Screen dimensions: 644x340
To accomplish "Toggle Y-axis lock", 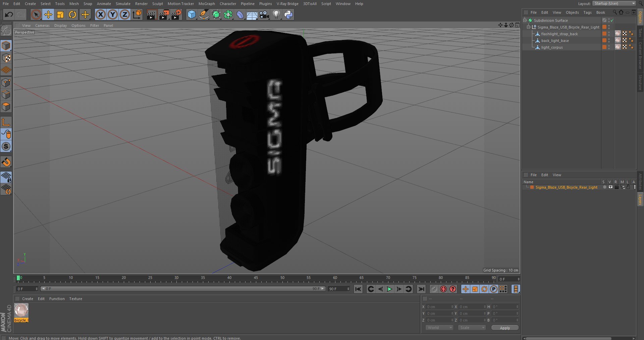I will coord(113,14).
